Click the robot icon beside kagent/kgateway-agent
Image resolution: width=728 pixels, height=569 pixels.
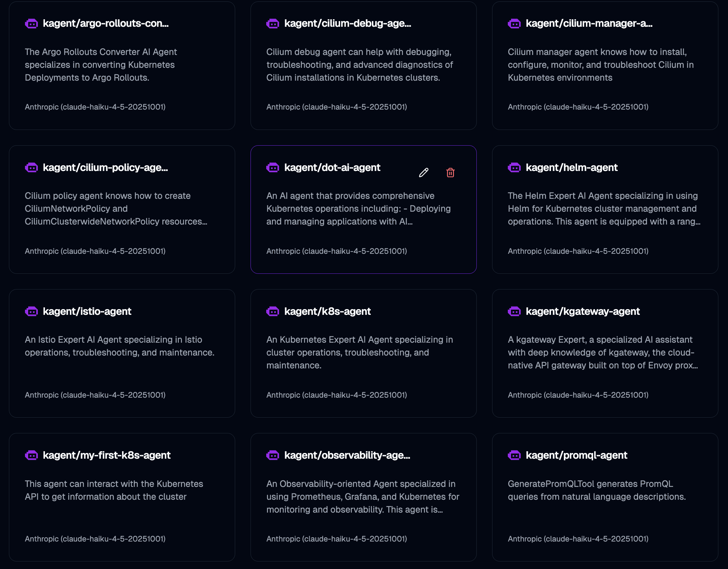click(x=514, y=311)
